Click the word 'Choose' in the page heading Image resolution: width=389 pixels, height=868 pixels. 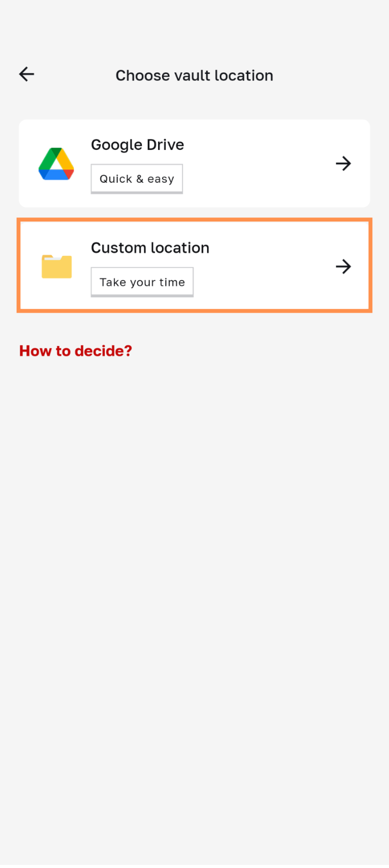143,76
